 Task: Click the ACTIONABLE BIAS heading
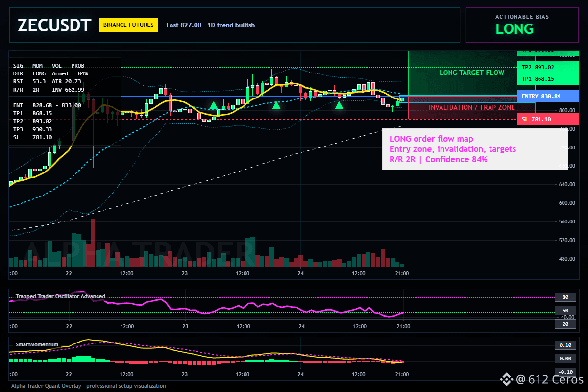pyautogui.click(x=522, y=17)
